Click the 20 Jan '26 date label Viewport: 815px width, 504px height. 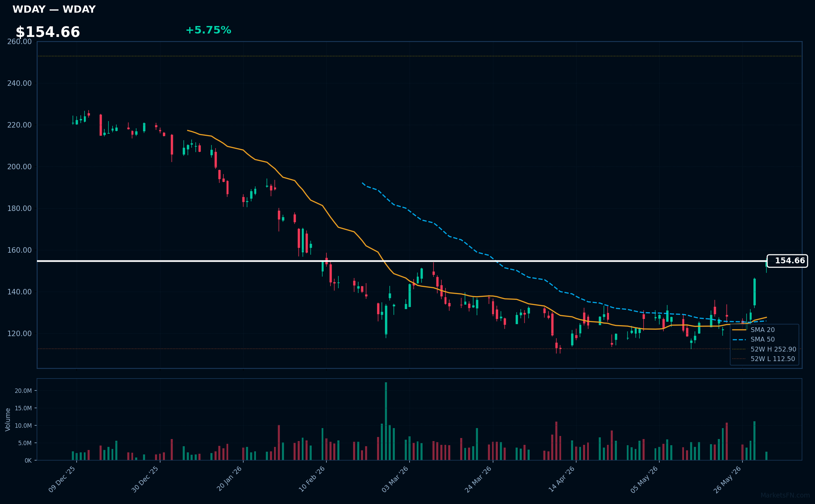229,479
